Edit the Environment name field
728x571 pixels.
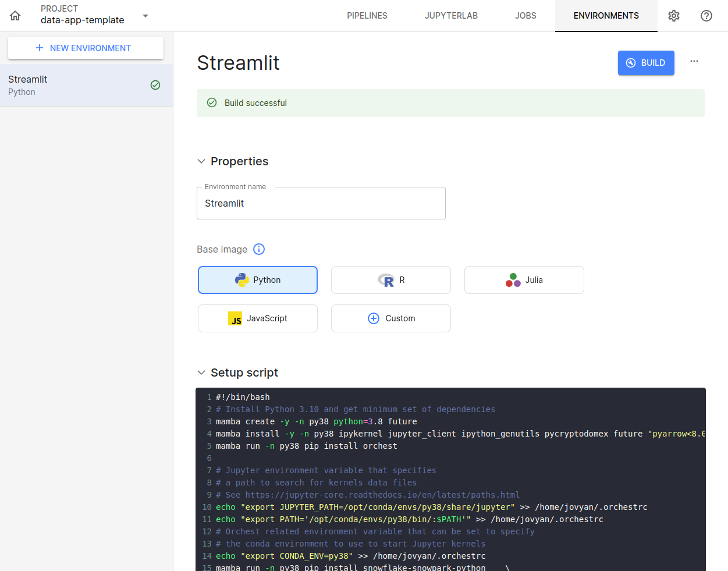click(321, 203)
